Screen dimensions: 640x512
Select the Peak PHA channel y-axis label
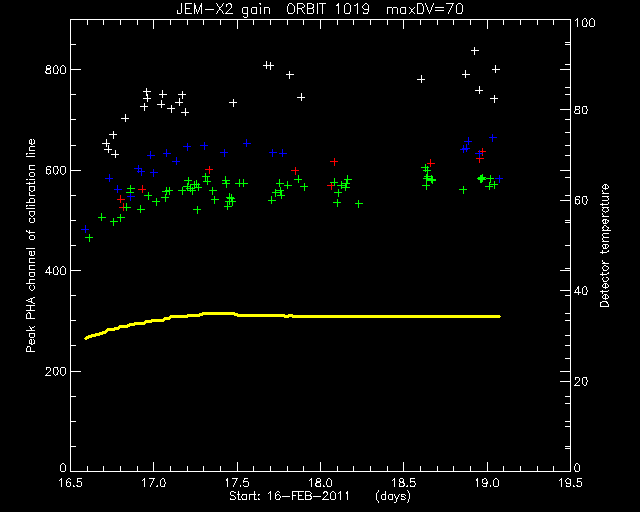point(31,245)
